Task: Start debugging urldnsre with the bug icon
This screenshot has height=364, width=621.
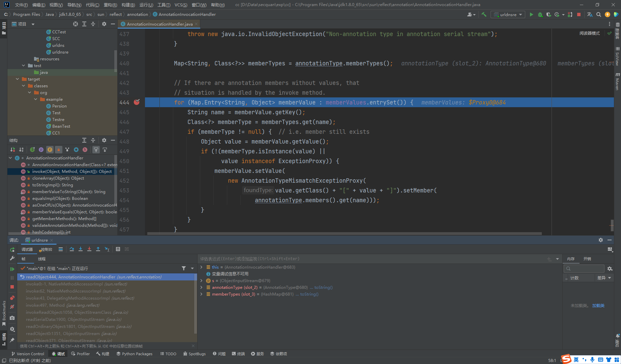Action: 540,14
